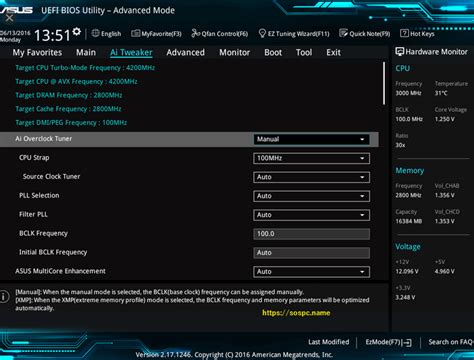The height and width of the screenshot is (360, 474).
Task: Expand ASUS MultiCore Enhancement dropdown
Action: pos(311,272)
